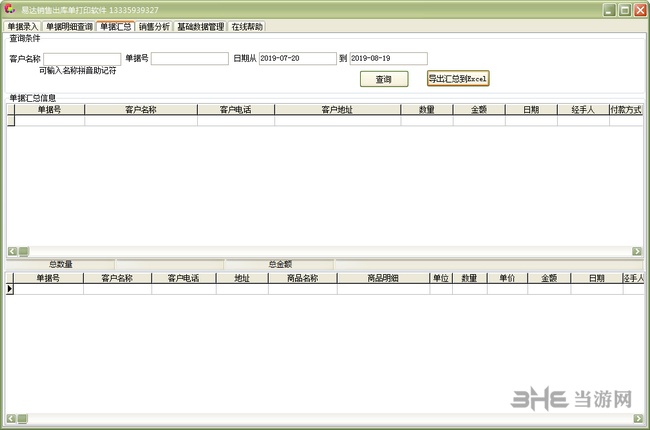
Task: Click 客户电话 header in summary table
Action: pyautogui.click(x=235, y=109)
